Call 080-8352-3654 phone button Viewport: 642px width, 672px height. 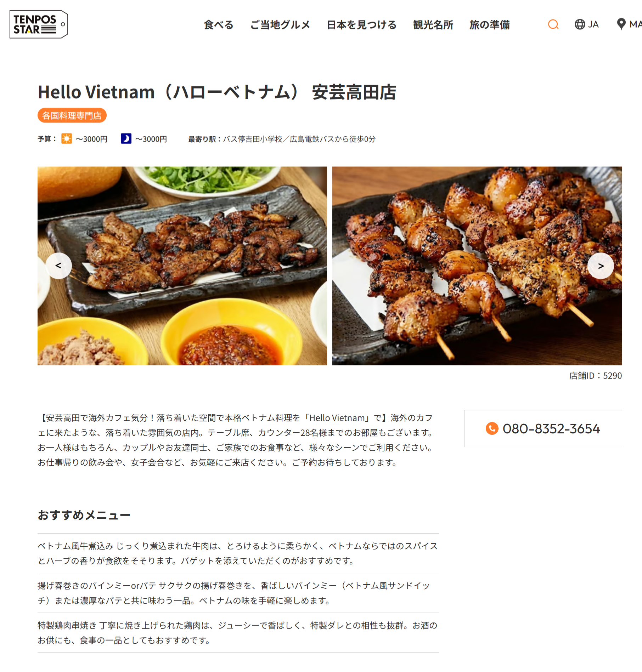[543, 428]
